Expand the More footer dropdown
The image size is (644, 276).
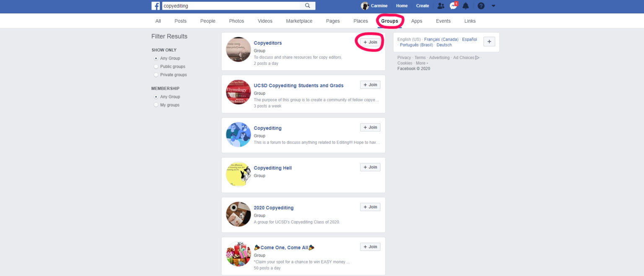click(x=422, y=63)
